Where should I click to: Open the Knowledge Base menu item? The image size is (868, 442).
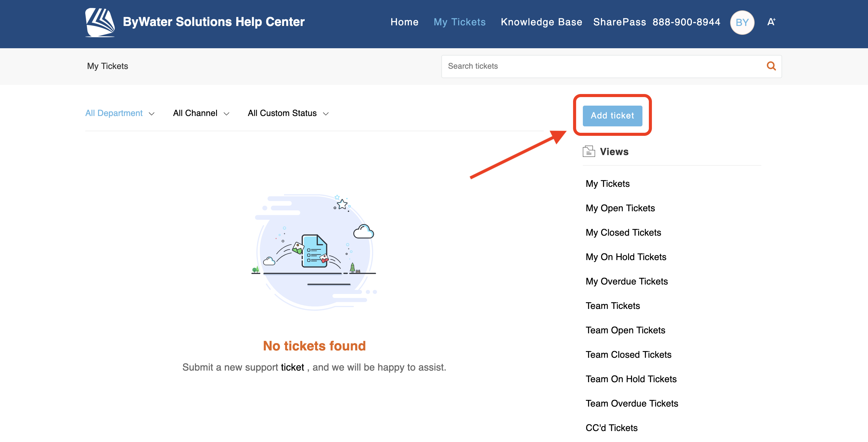coord(541,22)
